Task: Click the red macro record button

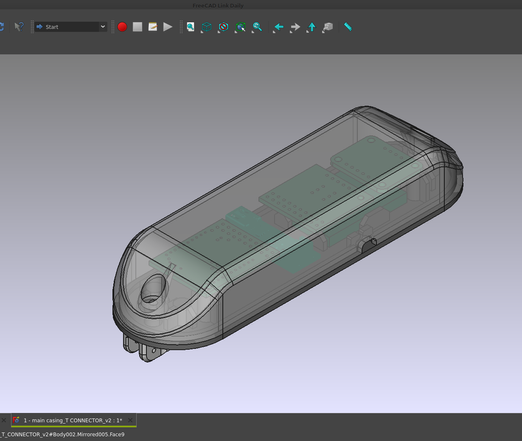Action: click(122, 27)
